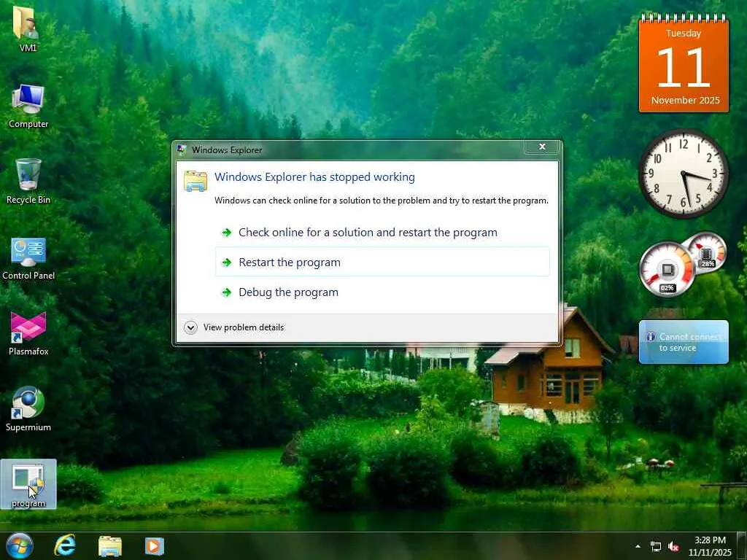747x560 pixels.
Task: Expand 'View problem details' chevron
Action: [x=190, y=327]
